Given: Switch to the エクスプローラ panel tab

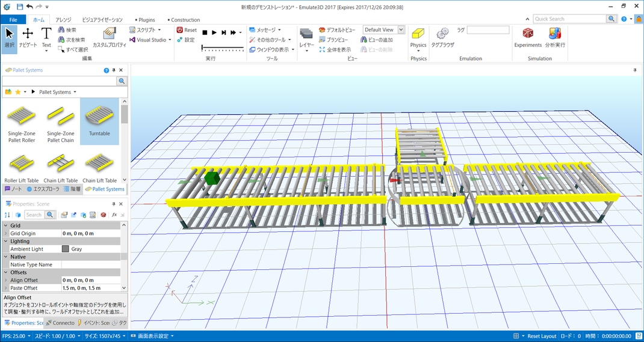Looking at the screenshot, I should click(x=43, y=189).
